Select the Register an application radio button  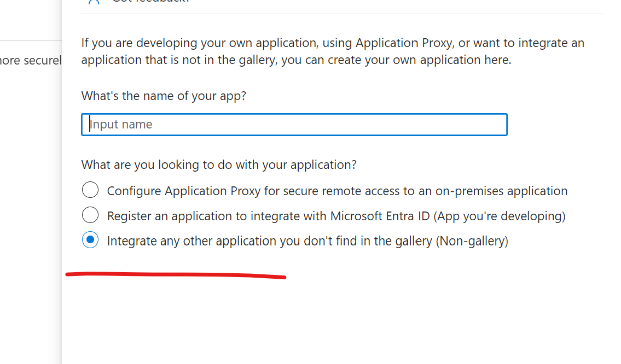(90, 215)
